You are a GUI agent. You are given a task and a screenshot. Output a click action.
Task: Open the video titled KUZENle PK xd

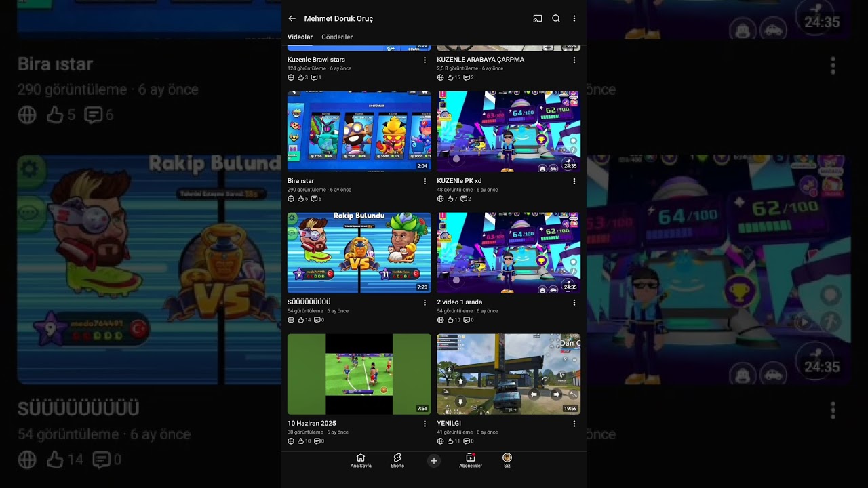tap(459, 181)
